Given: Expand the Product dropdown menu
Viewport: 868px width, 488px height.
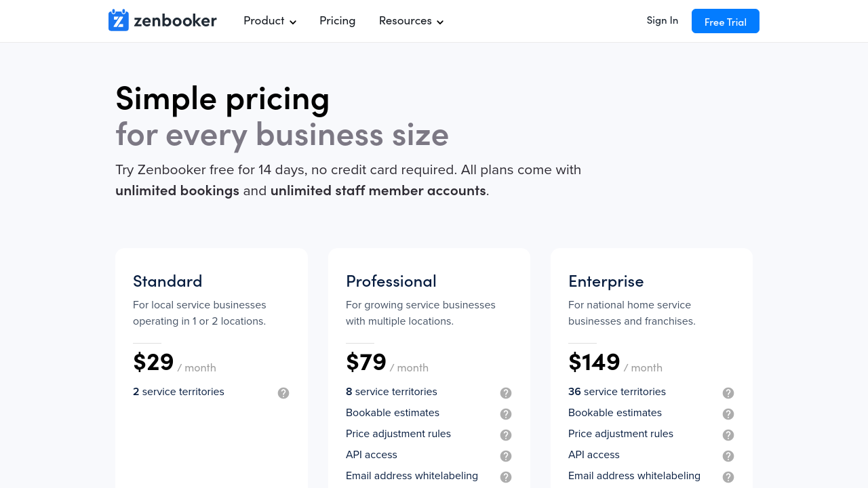Looking at the screenshot, I should (270, 21).
